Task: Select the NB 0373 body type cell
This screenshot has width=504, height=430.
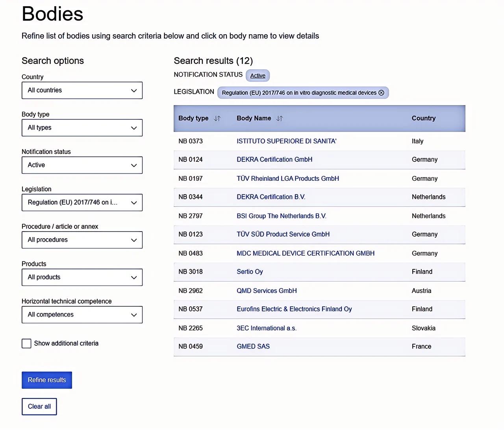Action: pos(191,141)
